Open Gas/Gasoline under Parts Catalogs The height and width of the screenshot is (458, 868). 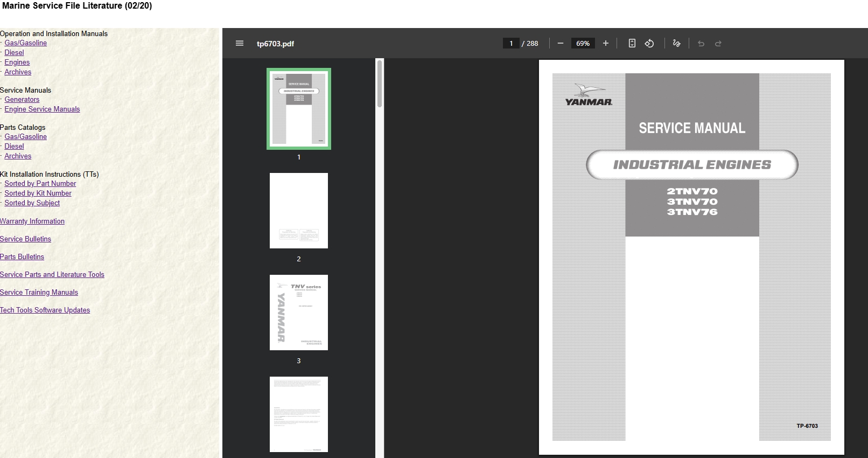pyautogui.click(x=26, y=137)
